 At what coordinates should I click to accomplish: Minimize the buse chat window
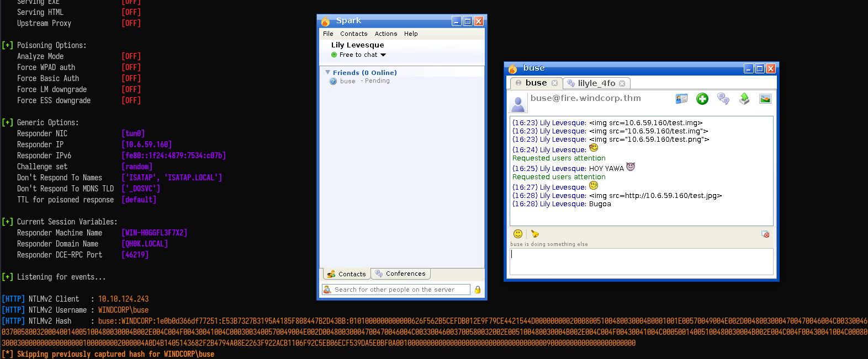(x=749, y=68)
